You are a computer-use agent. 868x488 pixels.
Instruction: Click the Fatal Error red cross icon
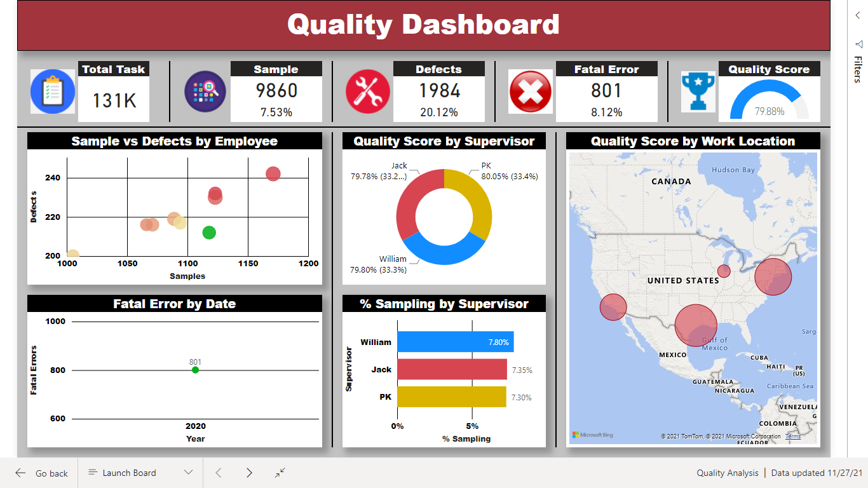[530, 91]
